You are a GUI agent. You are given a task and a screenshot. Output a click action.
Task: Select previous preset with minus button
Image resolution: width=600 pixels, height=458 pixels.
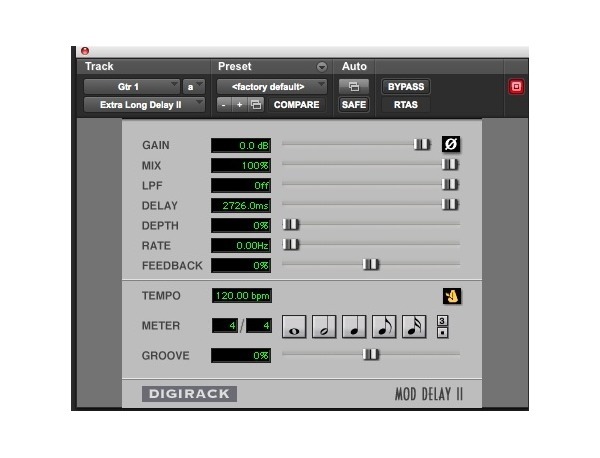pos(224,104)
